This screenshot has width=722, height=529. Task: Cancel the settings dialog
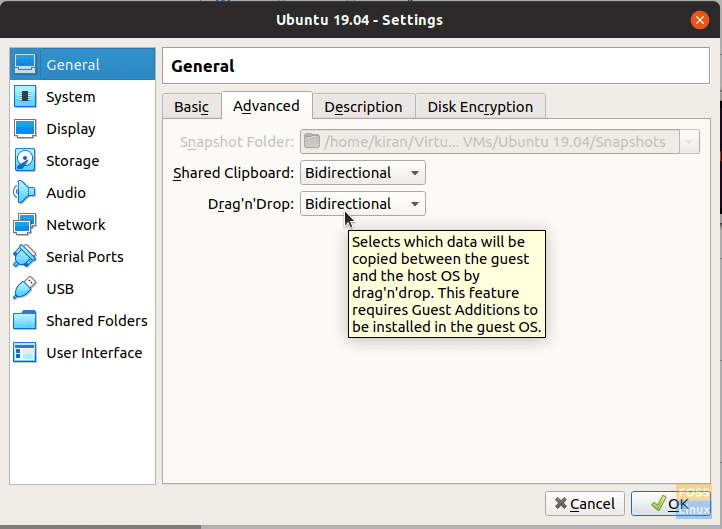585,504
